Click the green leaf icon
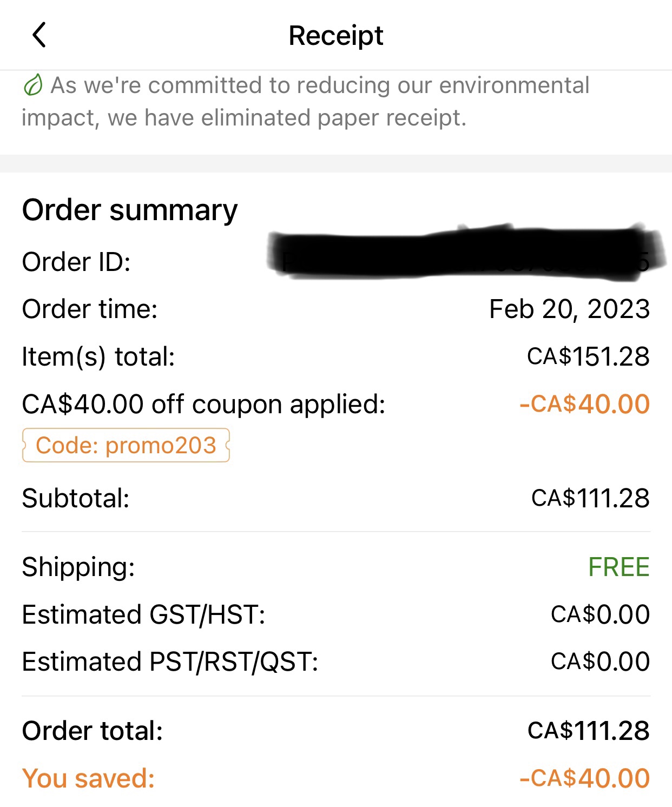The width and height of the screenshot is (672, 807). pyautogui.click(x=33, y=85)
